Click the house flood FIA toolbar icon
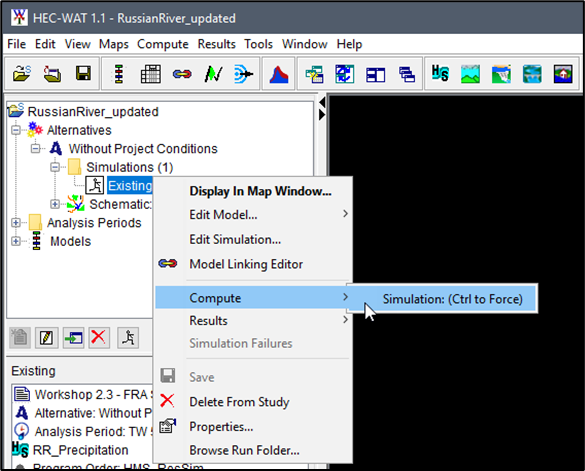The height and width of the screenshot is (471, 585). pos(563,74)
